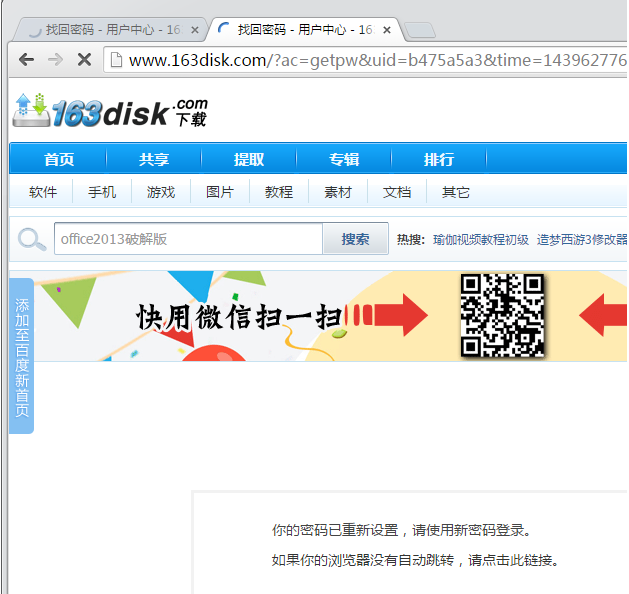This screenshot has height=594, width=629.
Task: Open hot search 造梦西游3修改器
Action: click(x=582, y=240)
